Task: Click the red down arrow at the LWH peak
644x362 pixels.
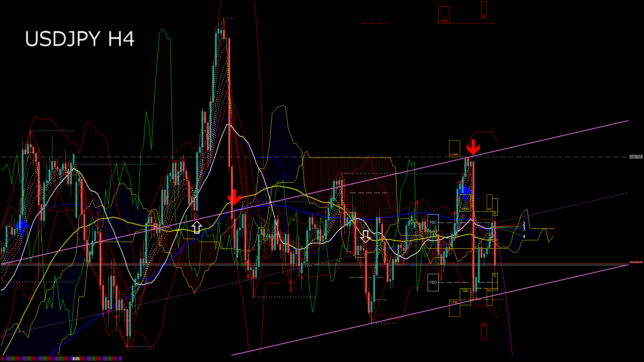Action: 473,147
